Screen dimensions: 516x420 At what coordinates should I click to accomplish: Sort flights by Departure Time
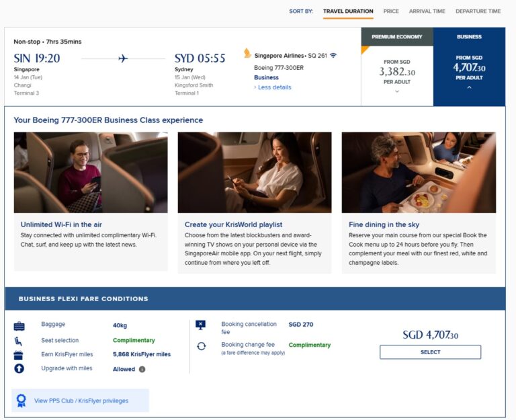pyautogui.click(x=478, y=11)
